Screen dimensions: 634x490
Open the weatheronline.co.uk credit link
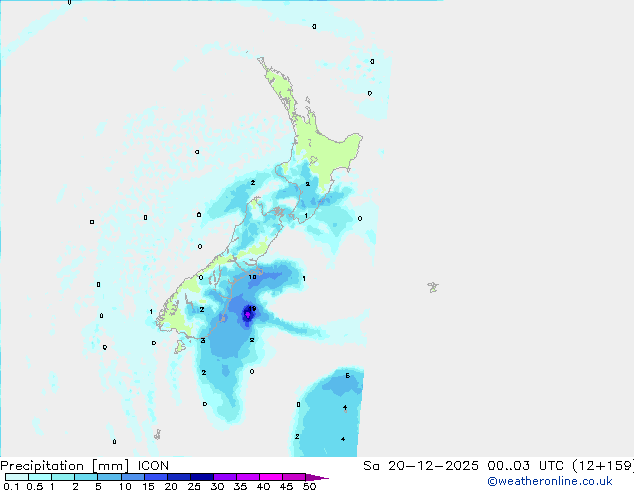pyautogui.click(x=550, y=481)
